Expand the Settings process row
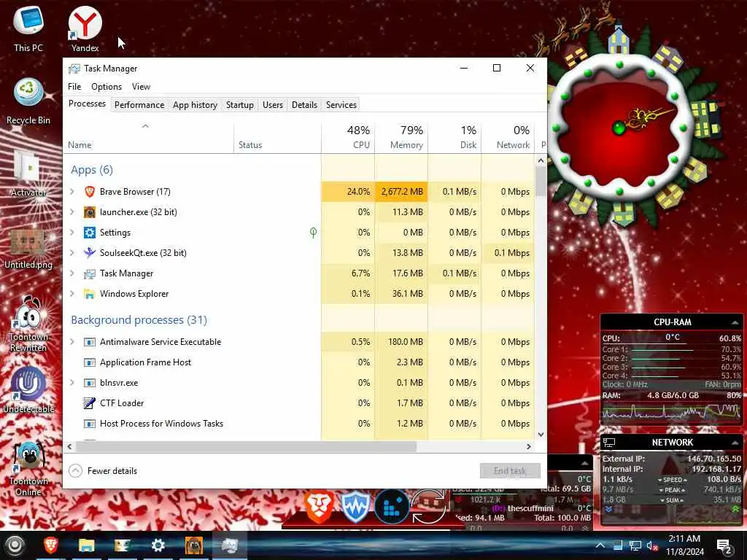 [x=72, y=233]
